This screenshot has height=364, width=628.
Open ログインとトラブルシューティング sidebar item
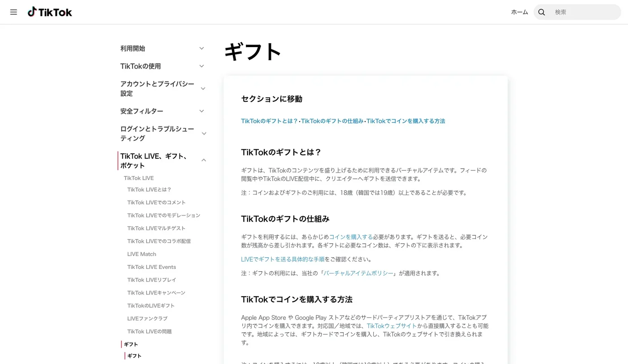pyautogui.click(x=157, y=134)
